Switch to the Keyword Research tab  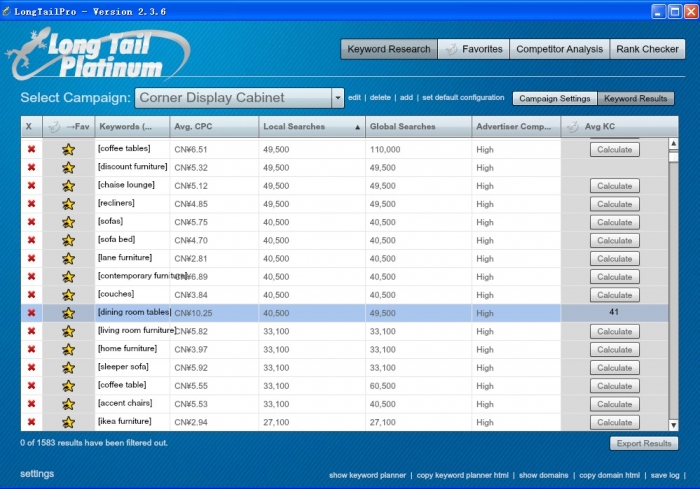click(389, 49)
